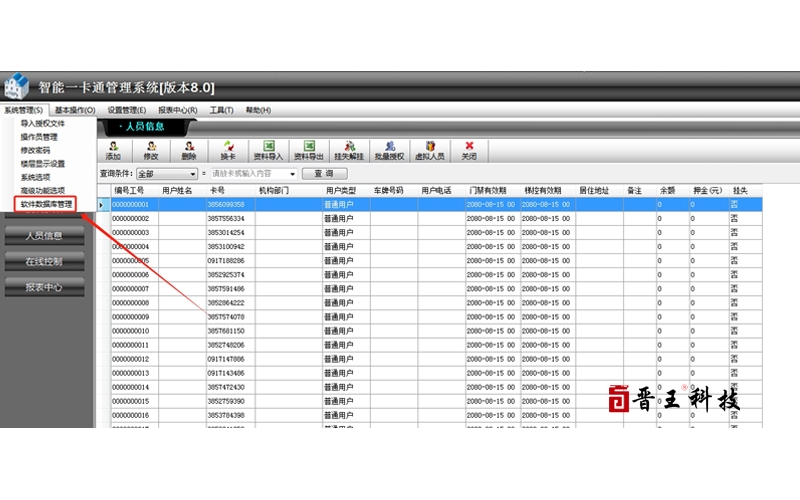This screenshot has width=800, height=500.
Task: Expand the search content dropdown arrow
Action: tap(292, 173)
